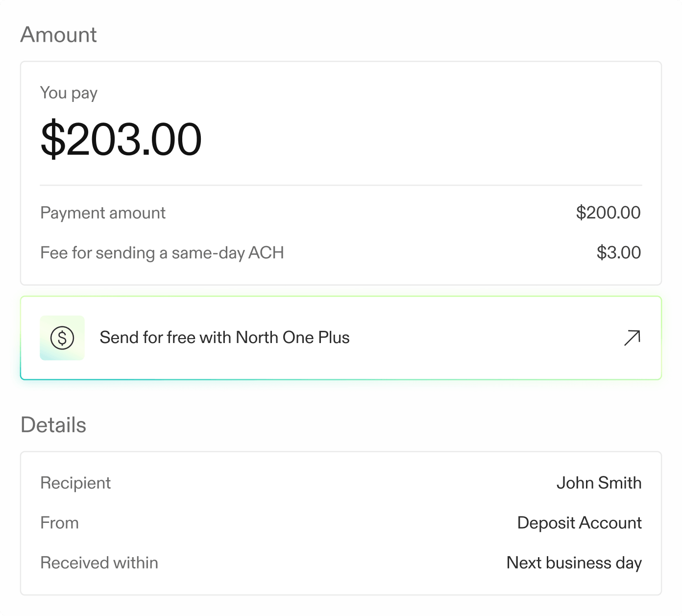Click the same-day ACH fee label
This screenshot has height=616, width=682.
pyautogui.click(x=162, y=253)
